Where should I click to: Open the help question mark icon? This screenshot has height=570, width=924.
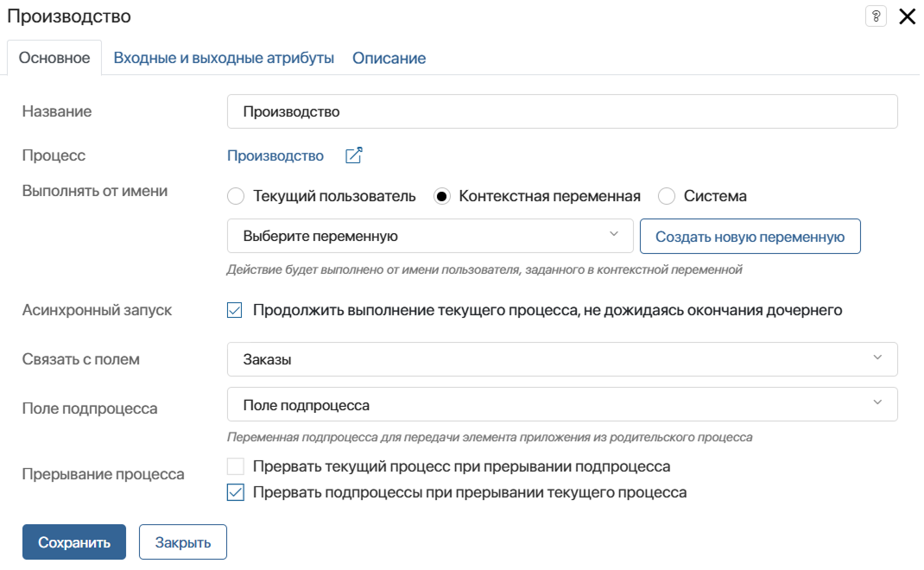876,16
